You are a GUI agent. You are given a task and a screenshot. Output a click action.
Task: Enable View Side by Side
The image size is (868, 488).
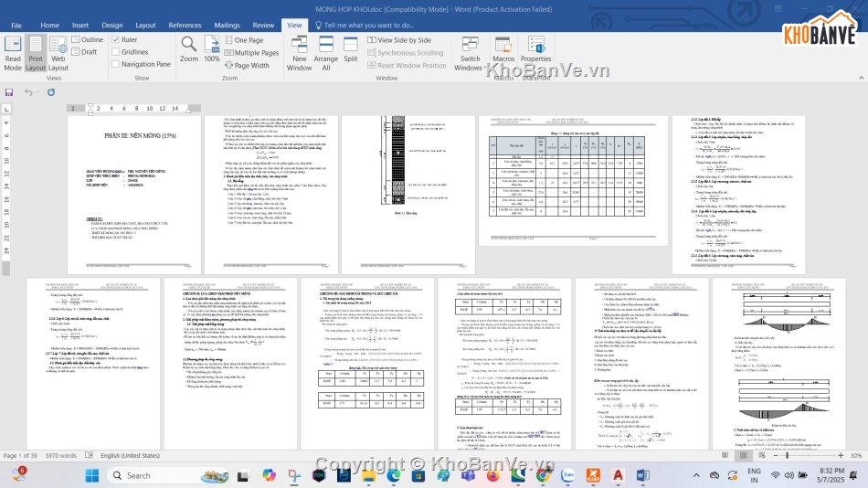pyautogui.click(x=399, y=40)
